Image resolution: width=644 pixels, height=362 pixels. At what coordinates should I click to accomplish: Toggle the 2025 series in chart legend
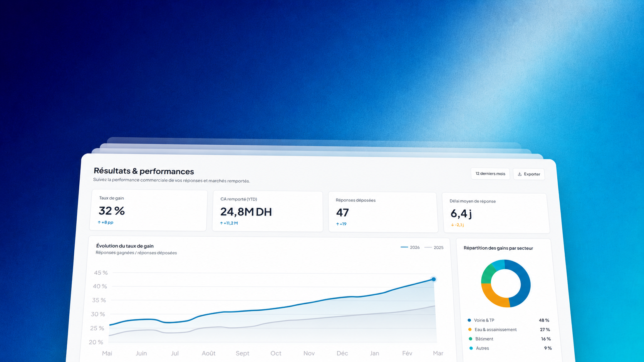tap(434, 248)
